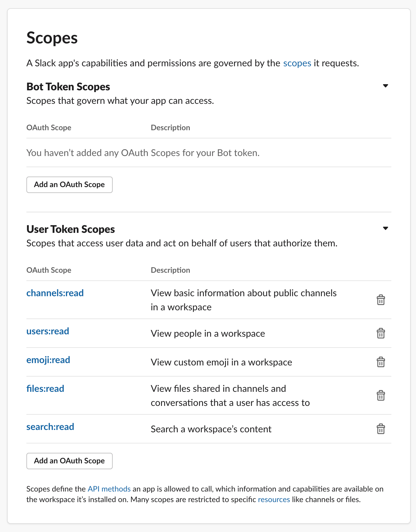Image resolution: width=416 pixels, height=532 pixels.
Task: Click the search:read scope name
Action: coord(50,427)
